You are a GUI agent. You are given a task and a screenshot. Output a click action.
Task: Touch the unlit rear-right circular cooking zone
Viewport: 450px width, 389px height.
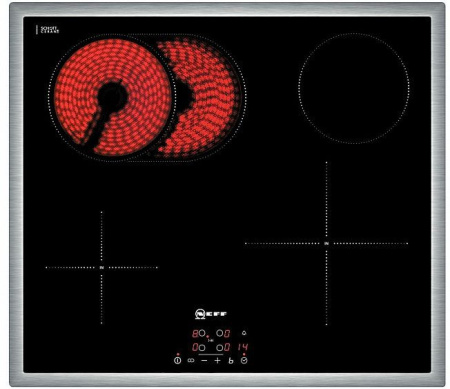(x=354, y=88)
